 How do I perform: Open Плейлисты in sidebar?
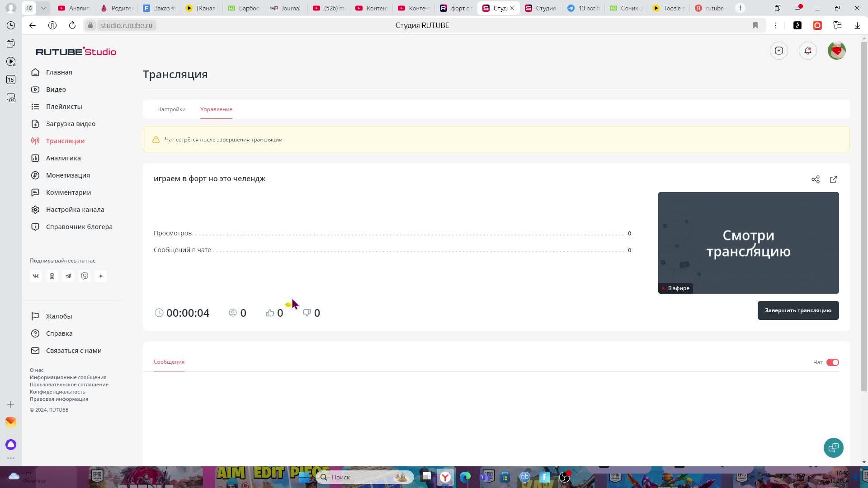57,107
